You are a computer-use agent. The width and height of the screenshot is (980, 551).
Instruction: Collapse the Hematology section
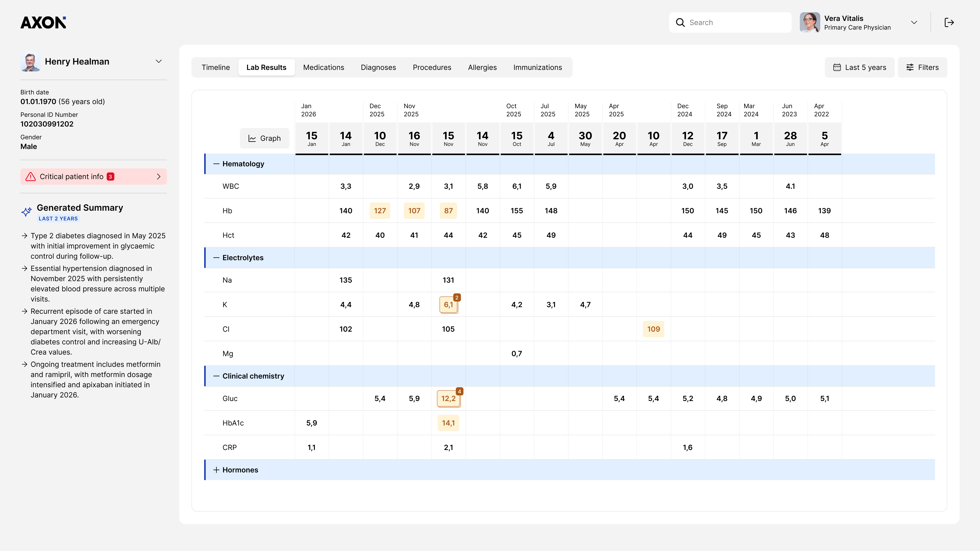click(216, 164)
